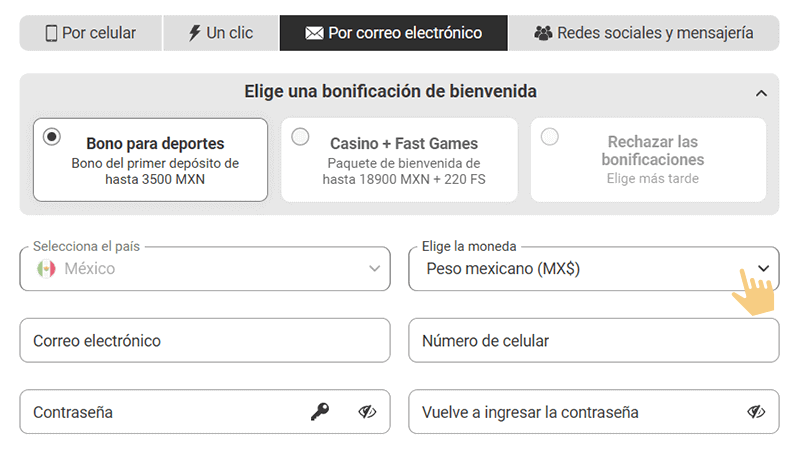Expand the Elige la moneda currency dropdown
This screenshot has height=450, width=800.
tap(763, 269)
